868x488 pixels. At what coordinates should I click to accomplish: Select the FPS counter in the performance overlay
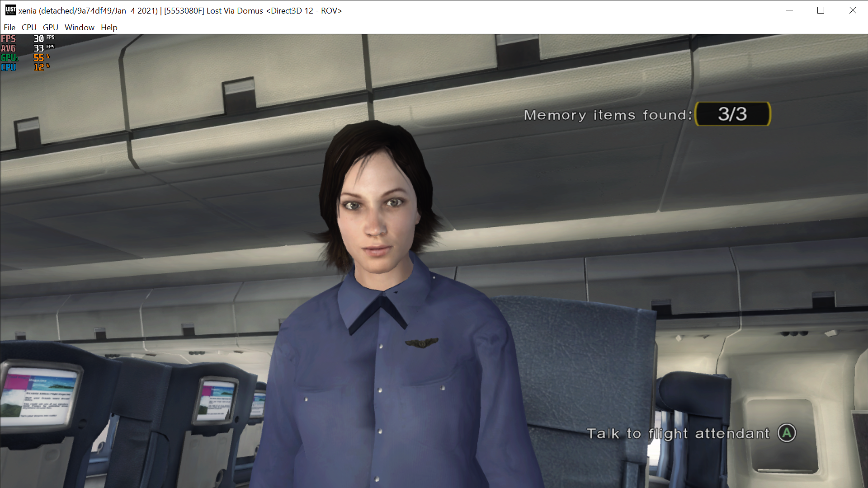(x=8, y=39)
